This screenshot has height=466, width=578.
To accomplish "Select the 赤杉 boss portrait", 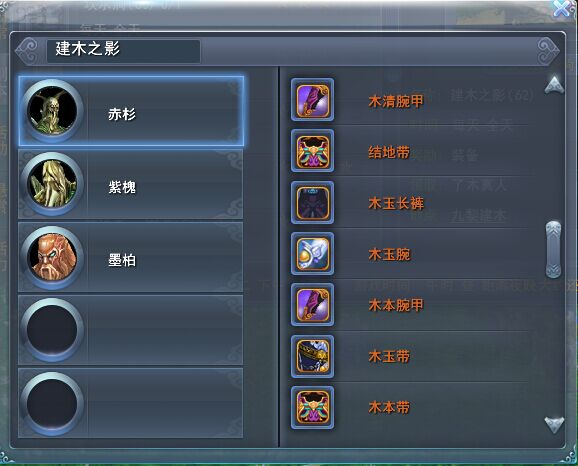I will point(52,111).
